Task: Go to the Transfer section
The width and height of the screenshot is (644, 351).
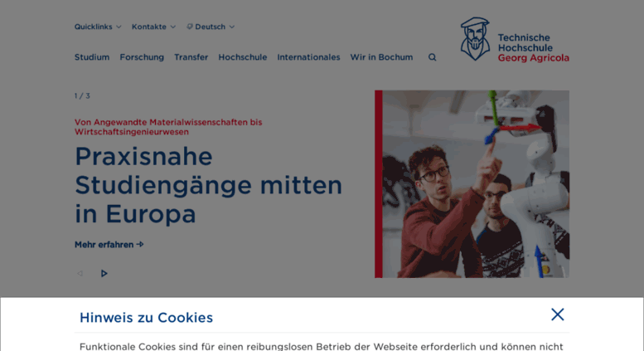Action: point(191,57)
